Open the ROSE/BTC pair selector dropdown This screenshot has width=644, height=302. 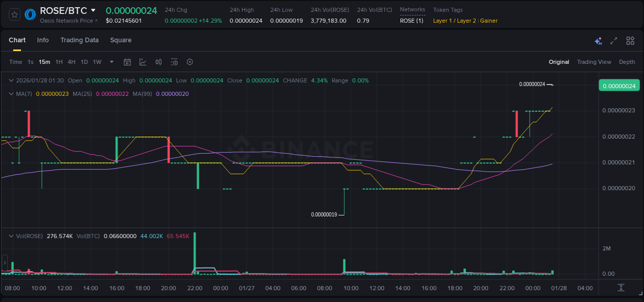[x=94, y=10]
